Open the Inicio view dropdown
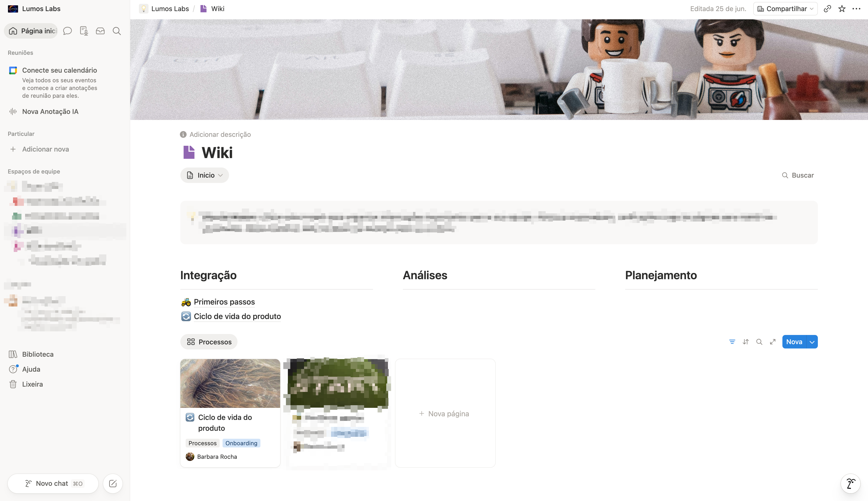The height and width of the screenshot is (501, 868). click(204, 175)
